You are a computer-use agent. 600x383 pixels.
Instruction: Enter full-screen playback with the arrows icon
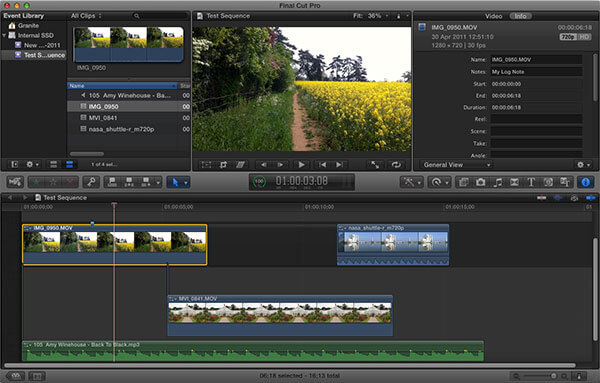point(375,165)
